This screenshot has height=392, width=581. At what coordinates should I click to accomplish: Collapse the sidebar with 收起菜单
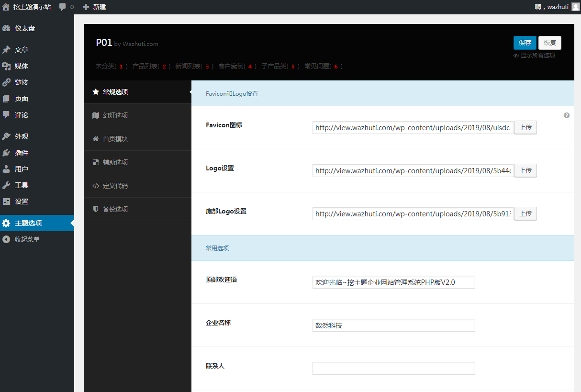pyautogui.click(x=27, y=239)
